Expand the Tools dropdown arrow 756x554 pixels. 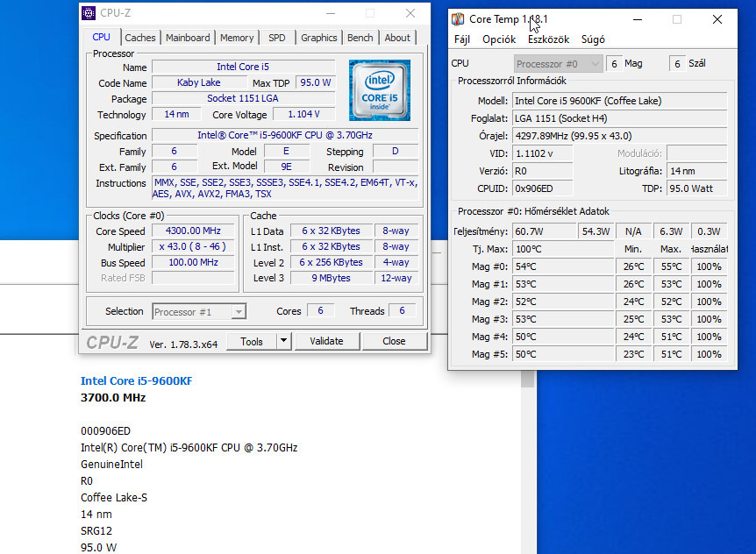pyautogui.click(x=284, y=342)
